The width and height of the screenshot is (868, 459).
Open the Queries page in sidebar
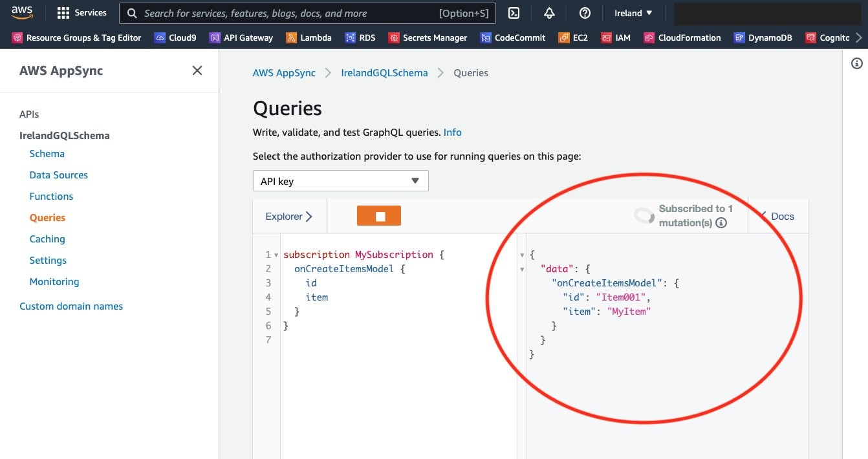pyautogui.click(x=47, y=217)
